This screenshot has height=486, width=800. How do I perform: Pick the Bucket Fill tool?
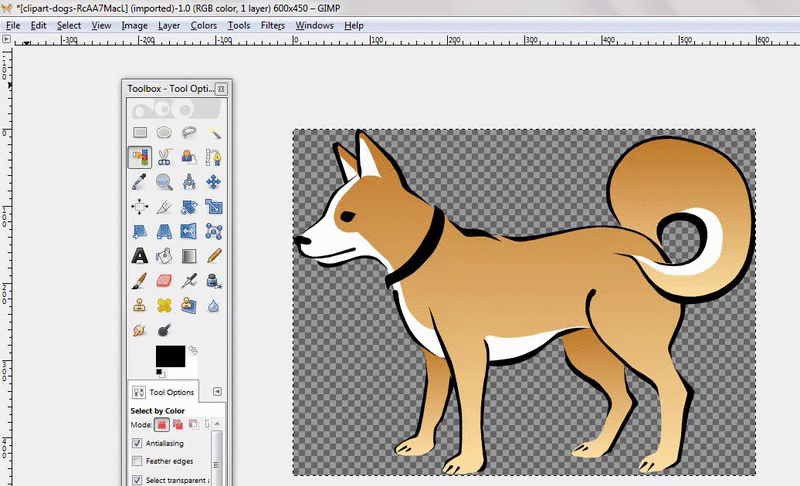pos(164,256)
